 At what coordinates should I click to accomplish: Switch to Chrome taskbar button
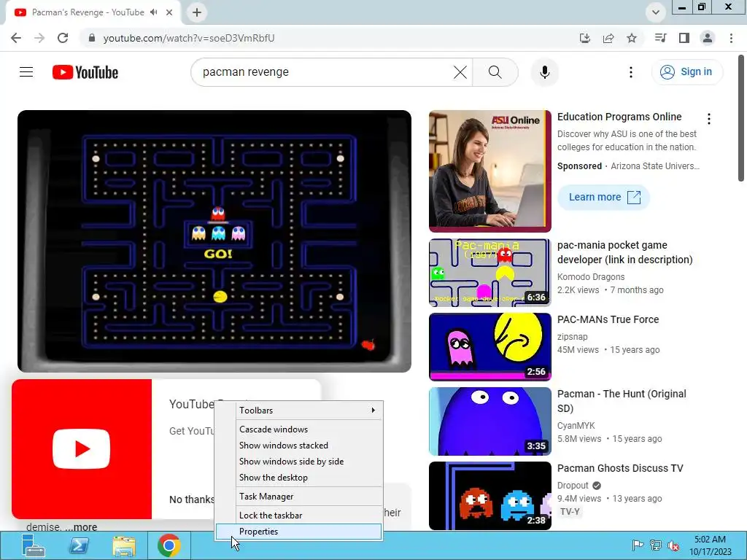click(169, 545)
